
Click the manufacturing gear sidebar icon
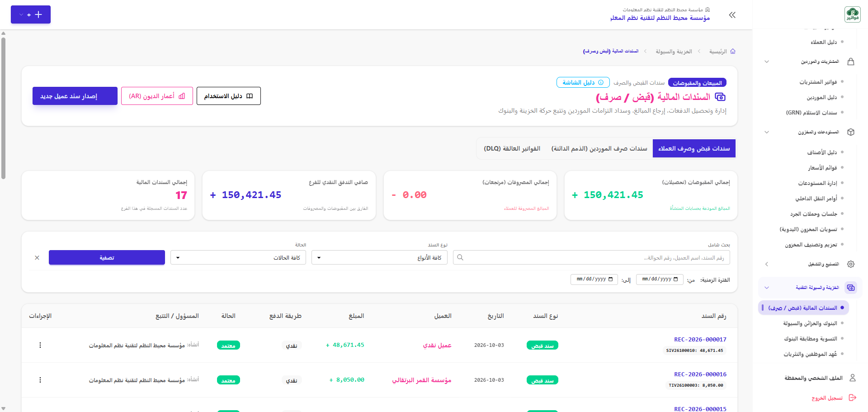851,264
